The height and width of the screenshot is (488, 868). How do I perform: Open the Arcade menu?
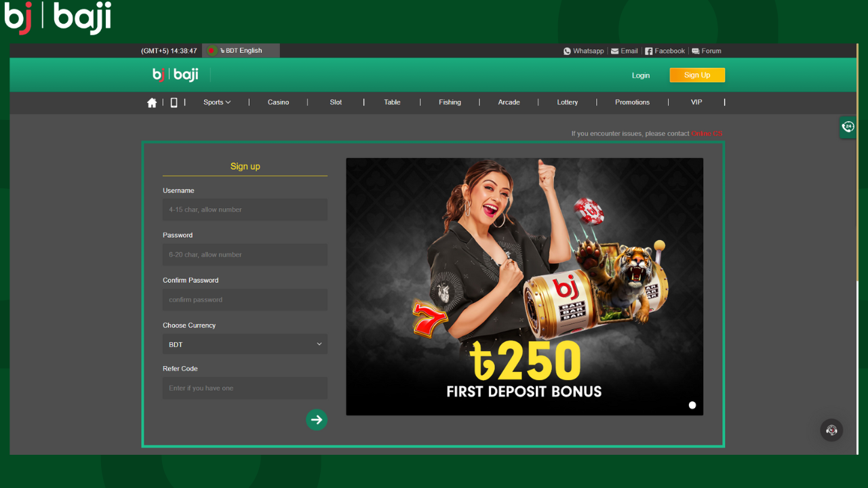tap(509, 102)
